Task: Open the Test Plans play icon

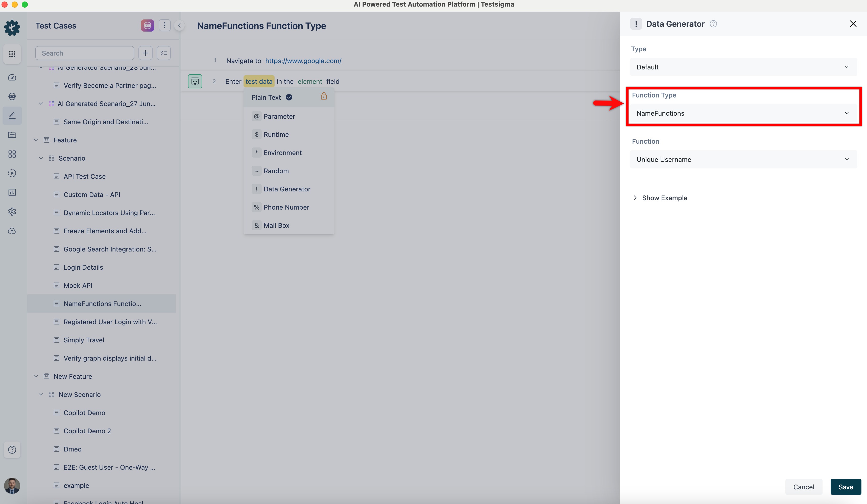Action: (12, 173)
